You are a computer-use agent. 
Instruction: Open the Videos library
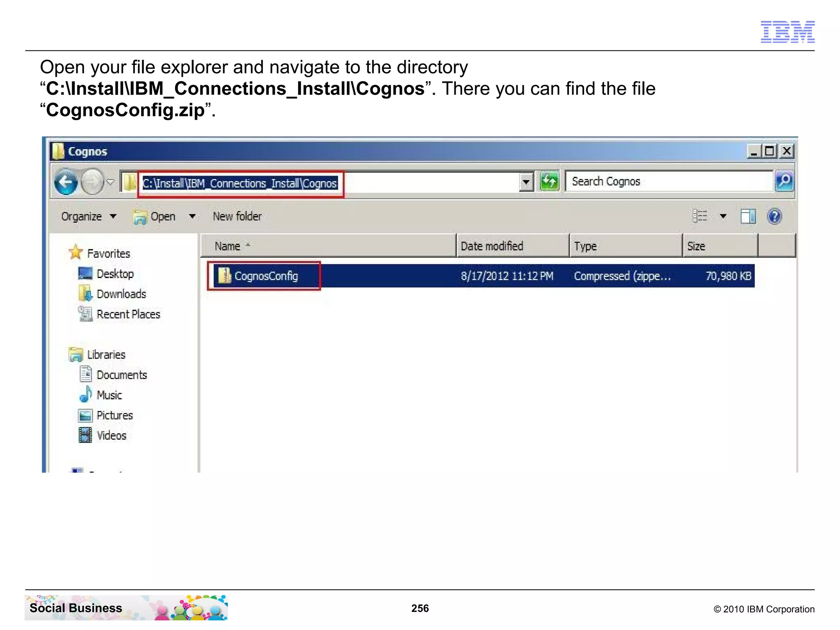pos(112,436)
